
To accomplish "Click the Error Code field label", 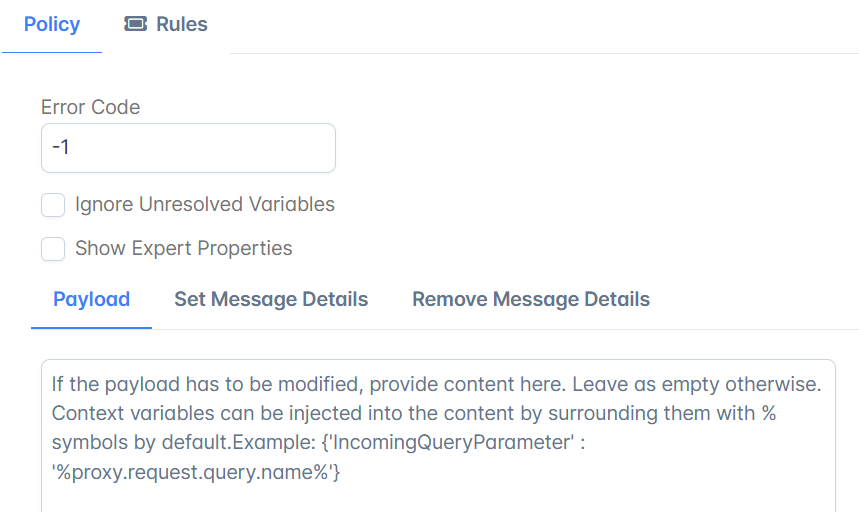I will 90,107.
